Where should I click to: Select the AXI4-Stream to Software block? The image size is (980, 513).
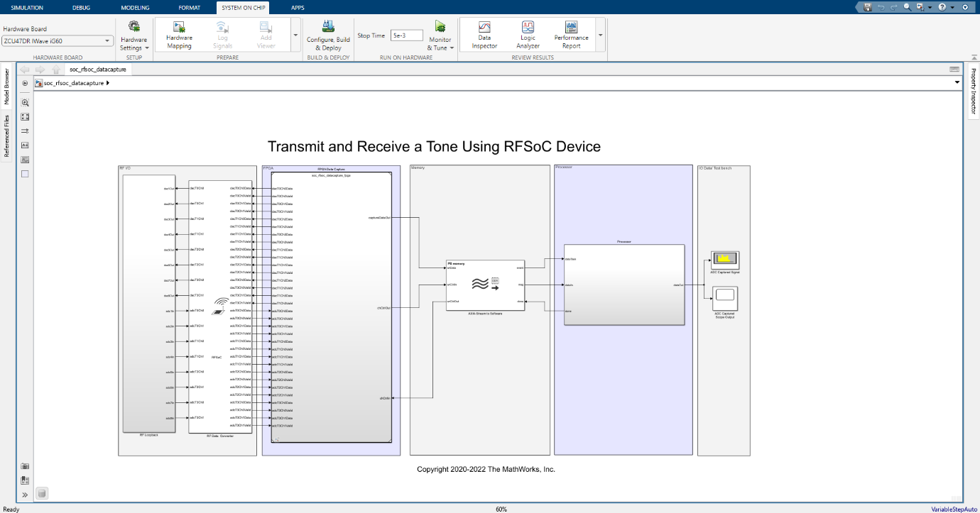[485, 285]
